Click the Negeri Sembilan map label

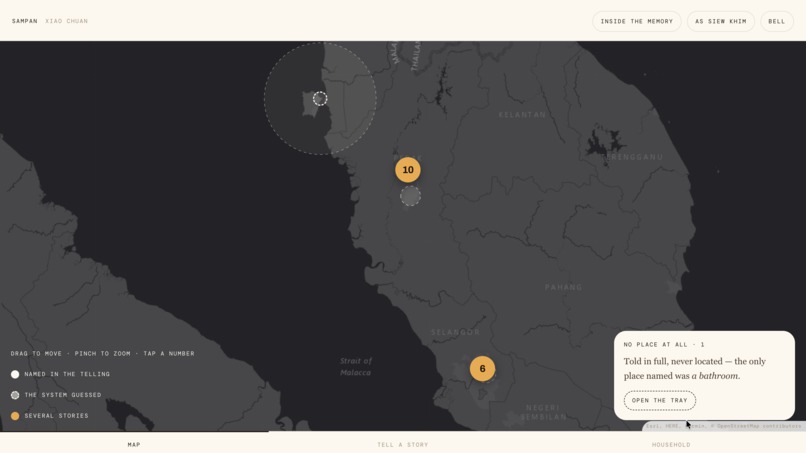(543, 412)
